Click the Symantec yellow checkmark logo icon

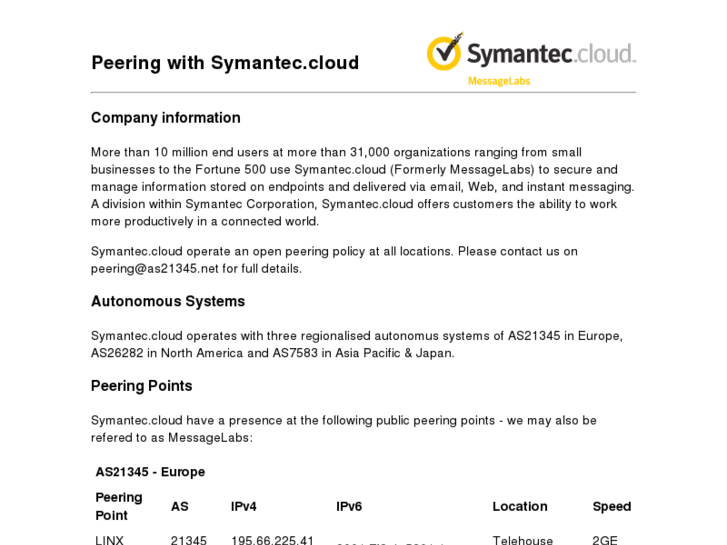[445, 52]
